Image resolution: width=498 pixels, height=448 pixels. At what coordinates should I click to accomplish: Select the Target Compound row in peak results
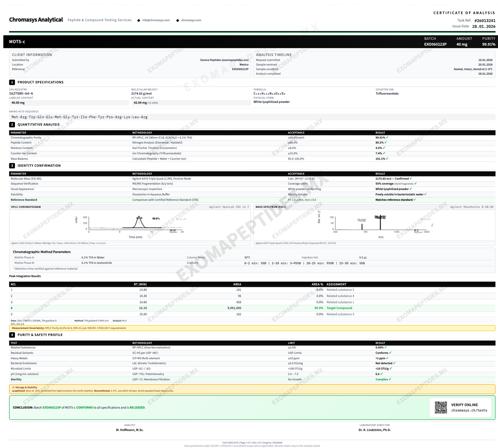point(252,308)
